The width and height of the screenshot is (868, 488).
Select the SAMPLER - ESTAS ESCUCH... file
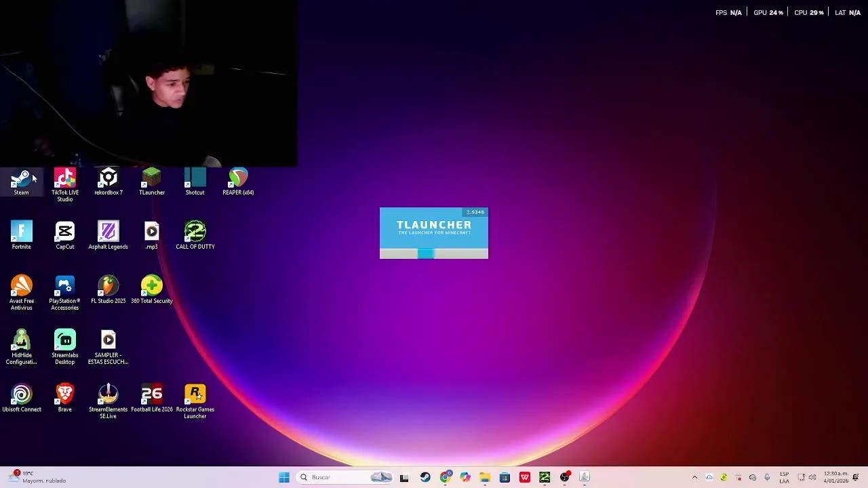click(x=108, y=347)
